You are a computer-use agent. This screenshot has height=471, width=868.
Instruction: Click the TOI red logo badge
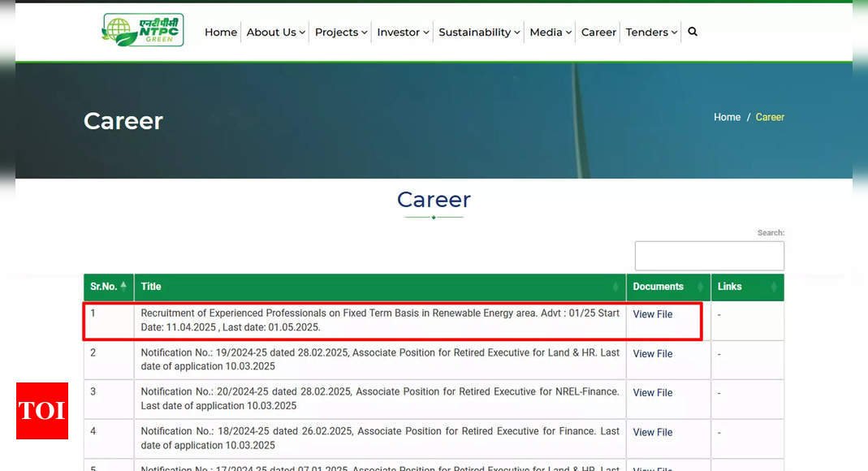click(42, 411)
